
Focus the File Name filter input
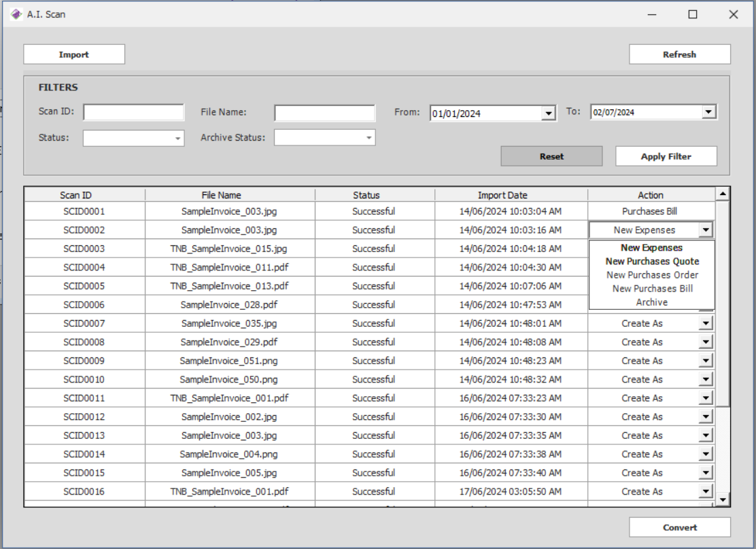pos(324,112)
